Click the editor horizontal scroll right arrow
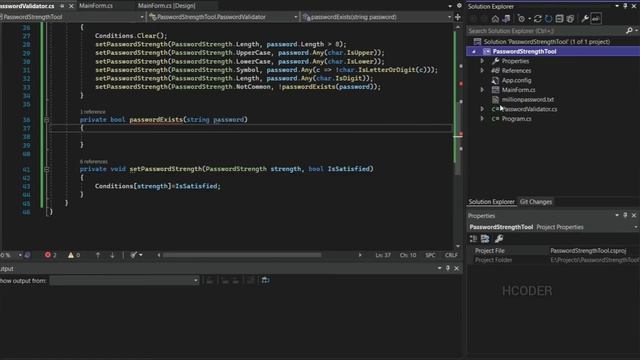The image size is (640, 360). (x=360, y=255)
